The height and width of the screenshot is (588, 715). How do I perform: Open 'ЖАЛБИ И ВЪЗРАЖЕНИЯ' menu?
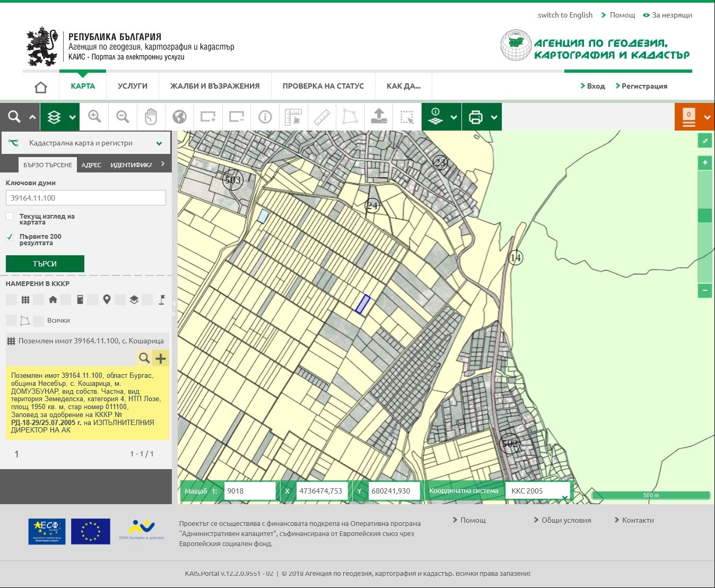click(x=215, y=86)
